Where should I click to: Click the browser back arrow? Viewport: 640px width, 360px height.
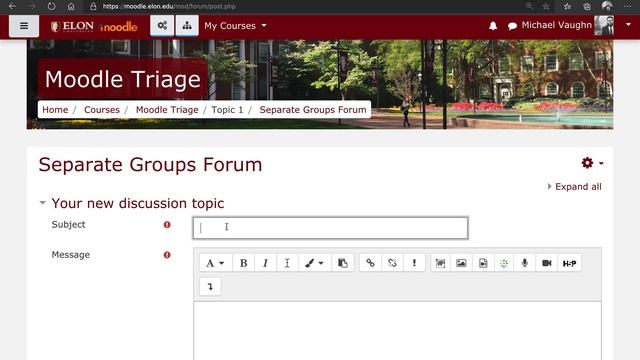click(x=12, y=6)
